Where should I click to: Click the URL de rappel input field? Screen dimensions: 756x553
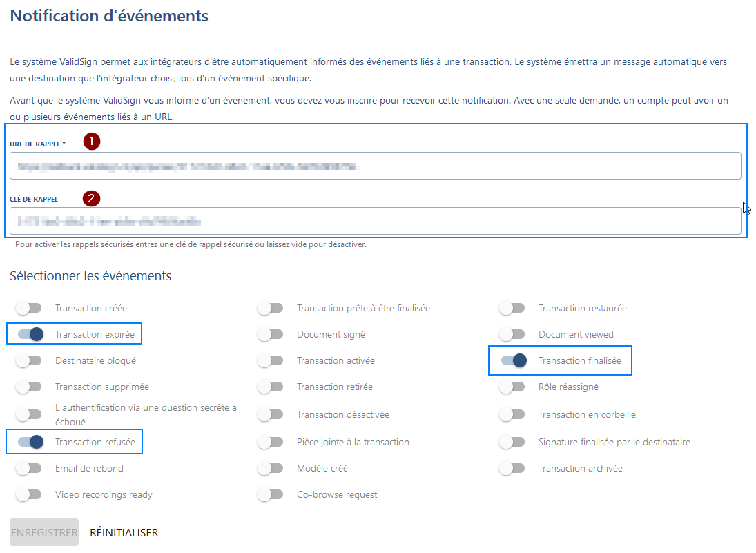coord(375,166)
